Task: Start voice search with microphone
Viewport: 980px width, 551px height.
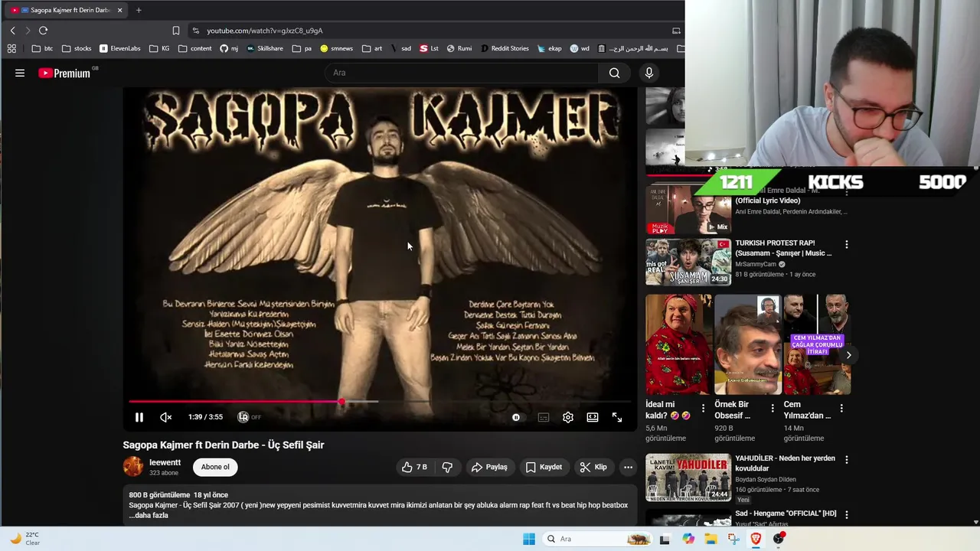Action: (649, 73)
